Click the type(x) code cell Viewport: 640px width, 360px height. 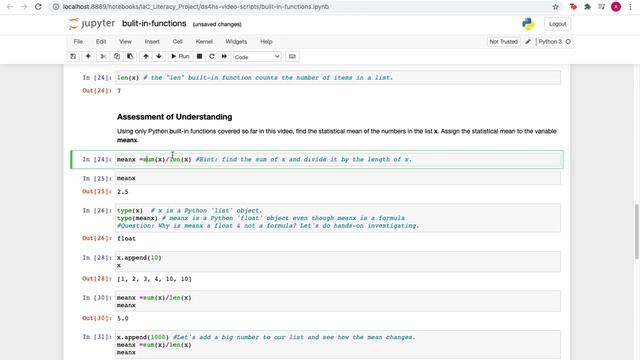[x=338, y=218]
